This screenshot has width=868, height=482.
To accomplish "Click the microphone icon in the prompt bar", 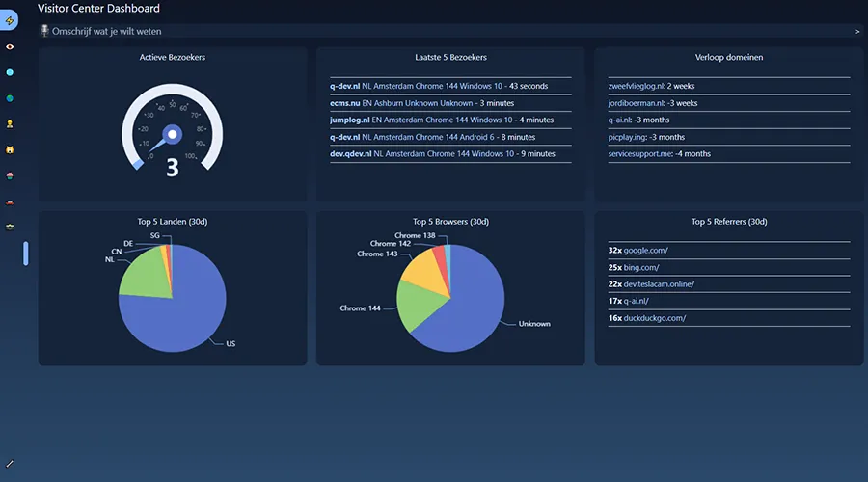I will [x=44, y=31].
